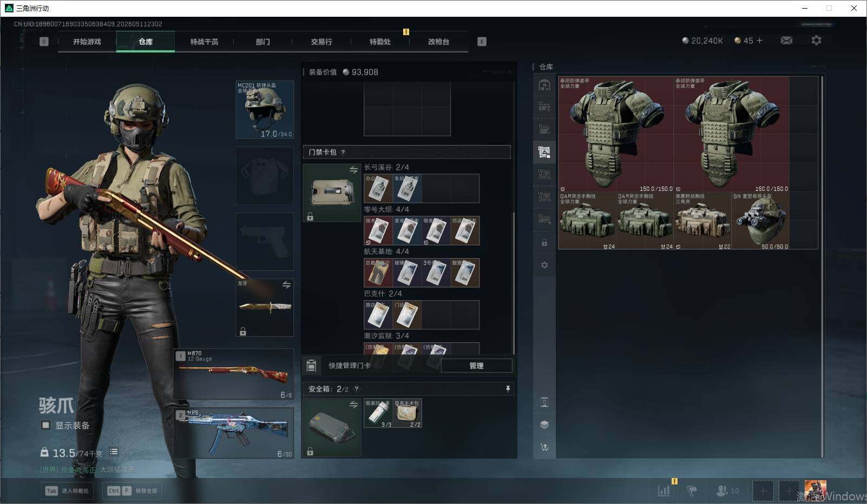The width and height of the screenshot is (867, 504).
Task: Select the 3号 keycard in 航天基地 row
Action: pos(436,273)
